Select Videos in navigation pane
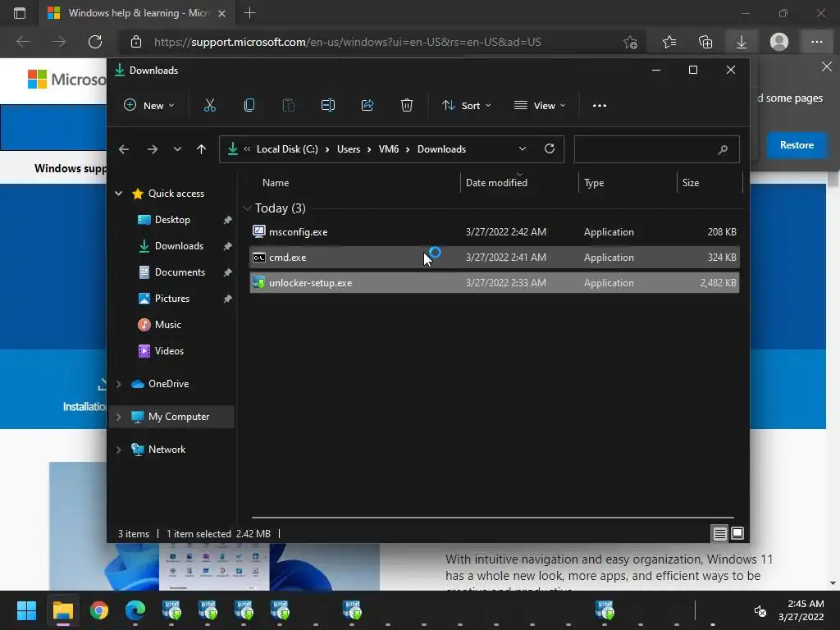Screen dimensions: 840x630 click(x=169, y=351)
